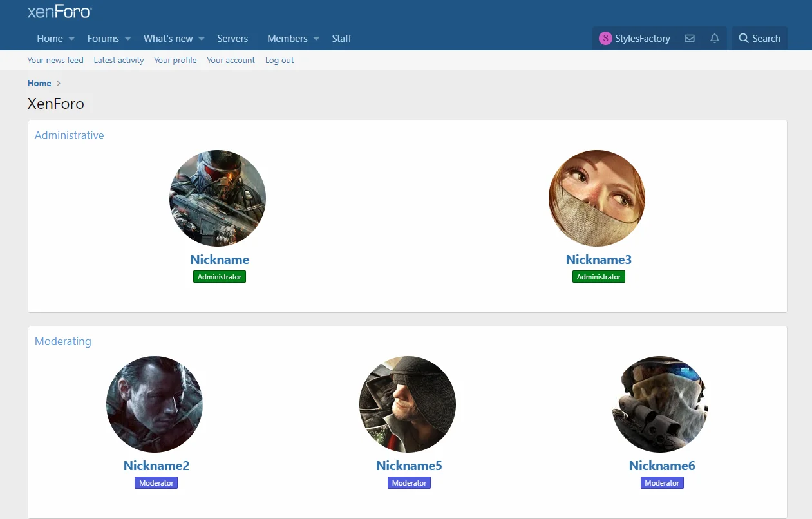The width and height of the screenshot is (812, 519).
Task: Open the Servers navigation tab
Action: pyautogui.click(x=232, y=39)
